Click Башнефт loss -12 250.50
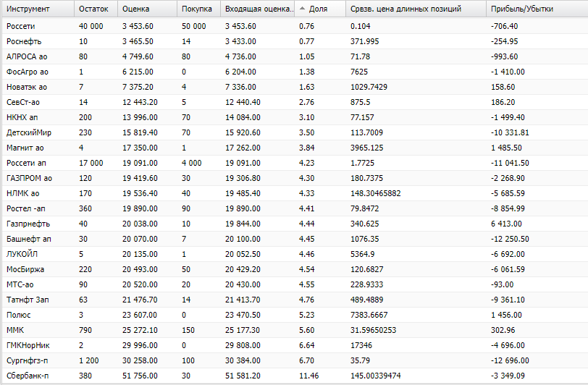This screenshot has height=385, width=588. pos(510,239)
